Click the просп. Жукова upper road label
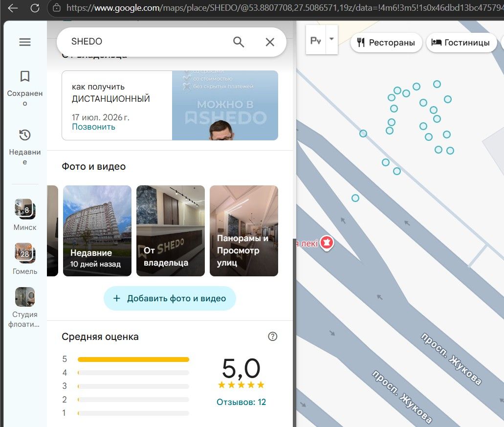The image size is (504, 427). click(451, 359)
